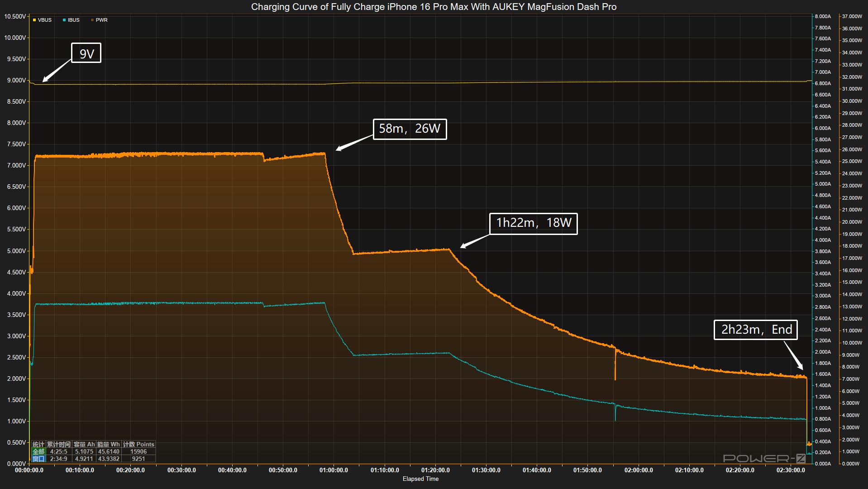Click the 累计时间 column header
868x489 pixels.
point(59,444)
